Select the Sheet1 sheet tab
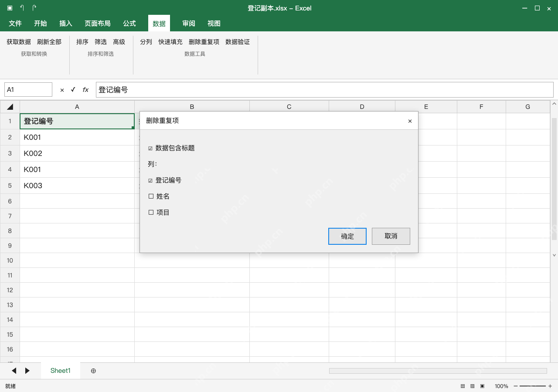Screen dimensions: 558x392 (61, 371)
